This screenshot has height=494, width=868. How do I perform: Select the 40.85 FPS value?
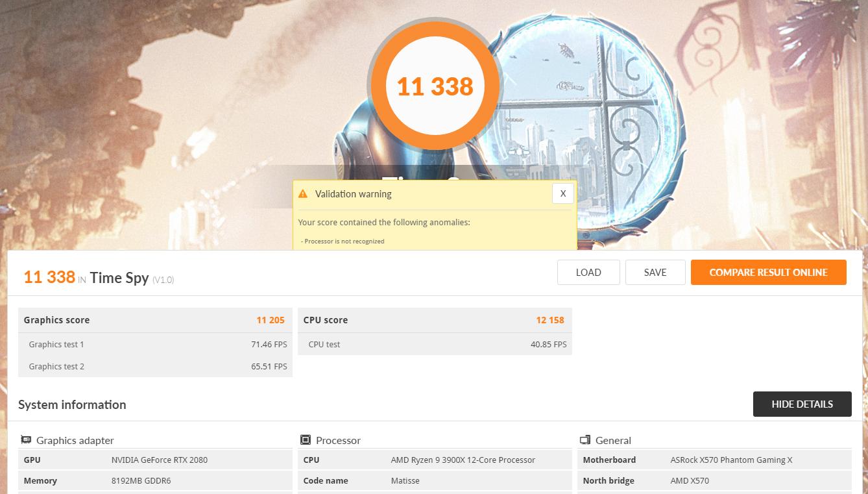click(549, 344)
